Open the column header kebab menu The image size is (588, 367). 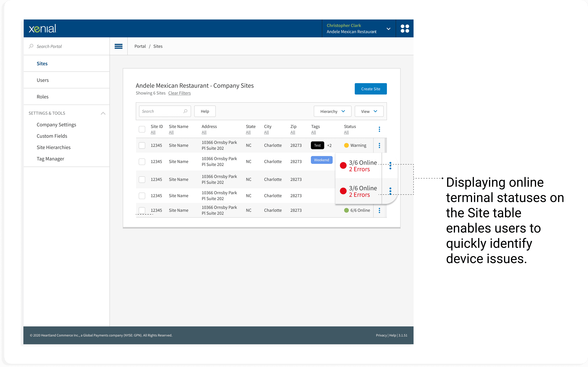tap(379, 129)
